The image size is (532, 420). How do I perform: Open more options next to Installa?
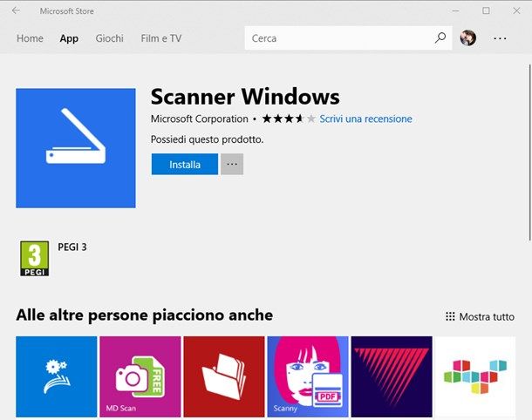click(232, 164)
